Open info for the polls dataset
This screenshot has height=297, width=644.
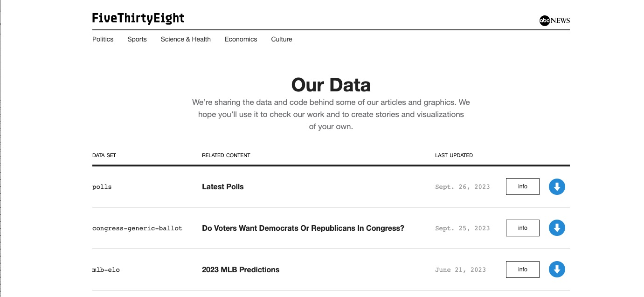(522, 186)
